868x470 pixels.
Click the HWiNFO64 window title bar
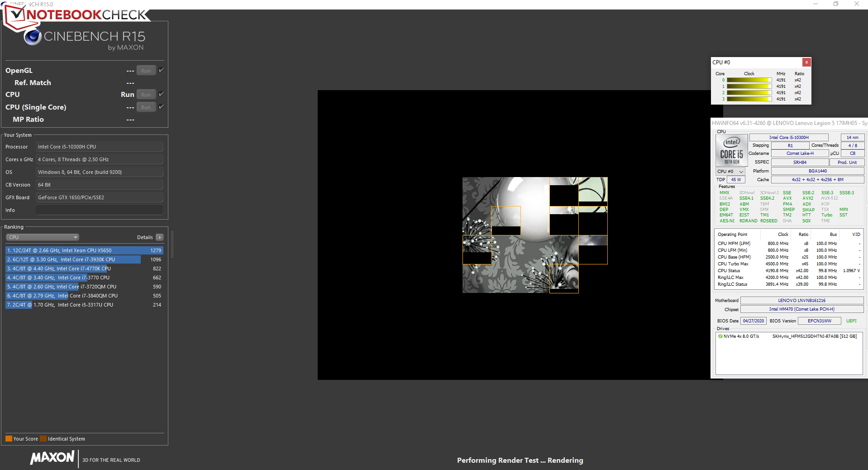click(789, 123)
